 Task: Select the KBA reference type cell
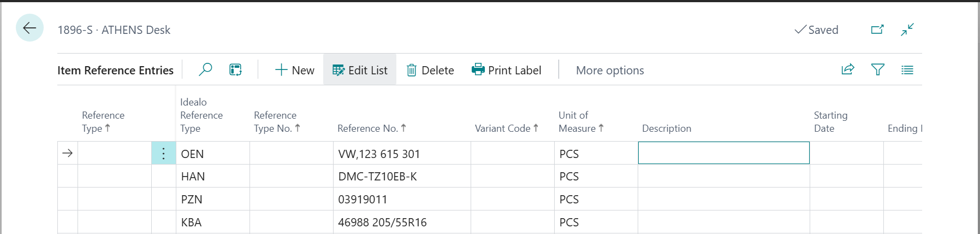point(212,223)
